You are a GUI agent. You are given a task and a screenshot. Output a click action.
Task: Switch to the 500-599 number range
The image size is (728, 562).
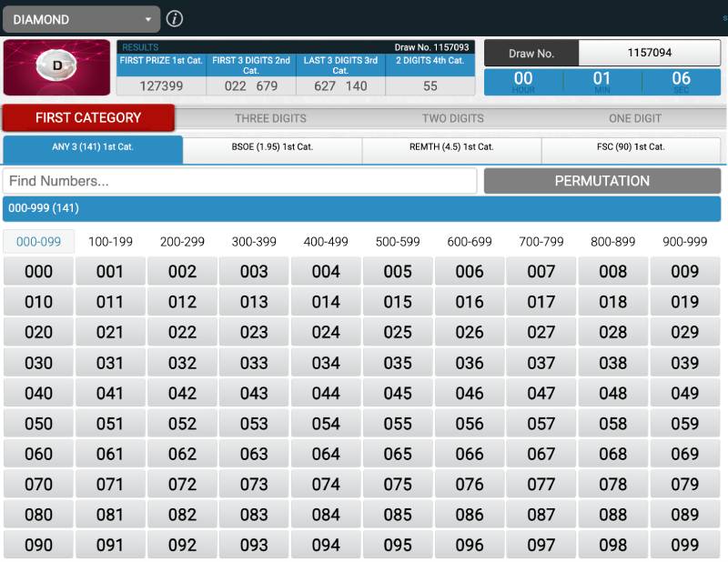tap(398, 242)
